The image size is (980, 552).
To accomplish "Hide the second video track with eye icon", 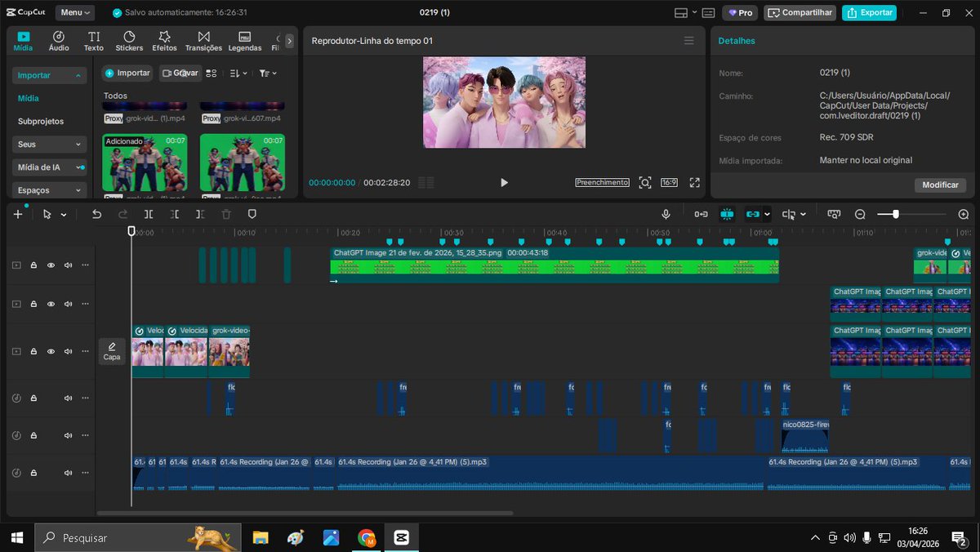I will (51, 304).
